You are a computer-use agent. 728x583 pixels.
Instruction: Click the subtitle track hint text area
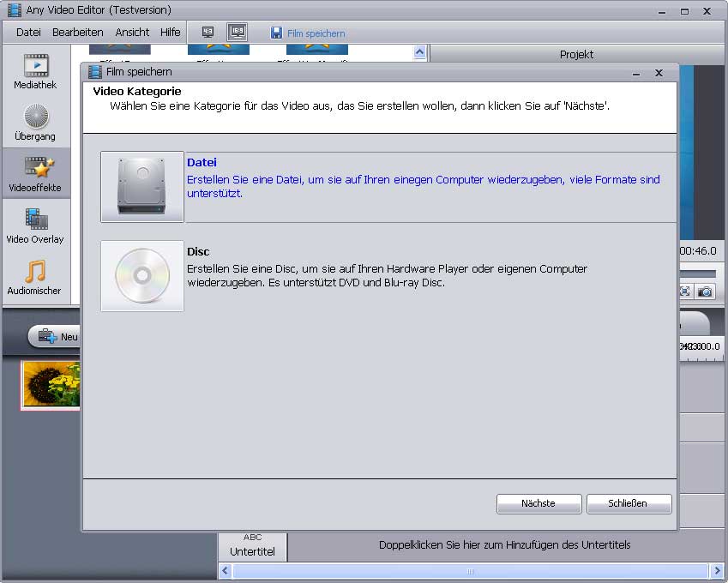coord(505,545)
